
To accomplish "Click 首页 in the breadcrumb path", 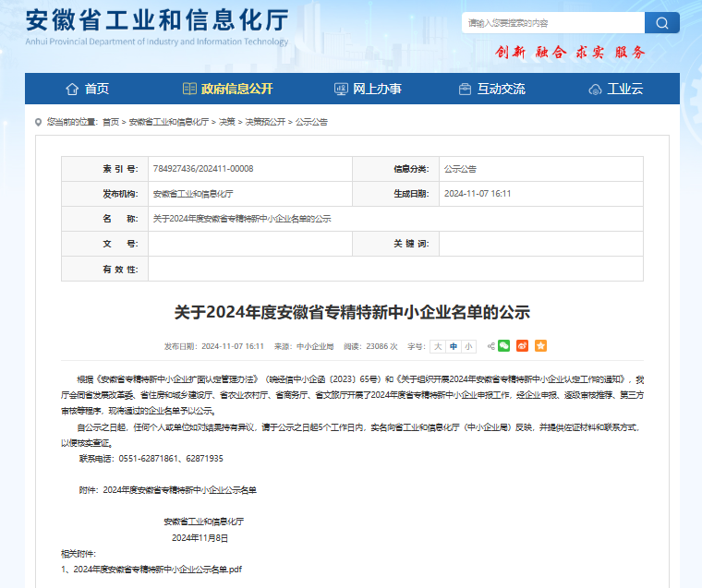I will (x=111, y=122).
